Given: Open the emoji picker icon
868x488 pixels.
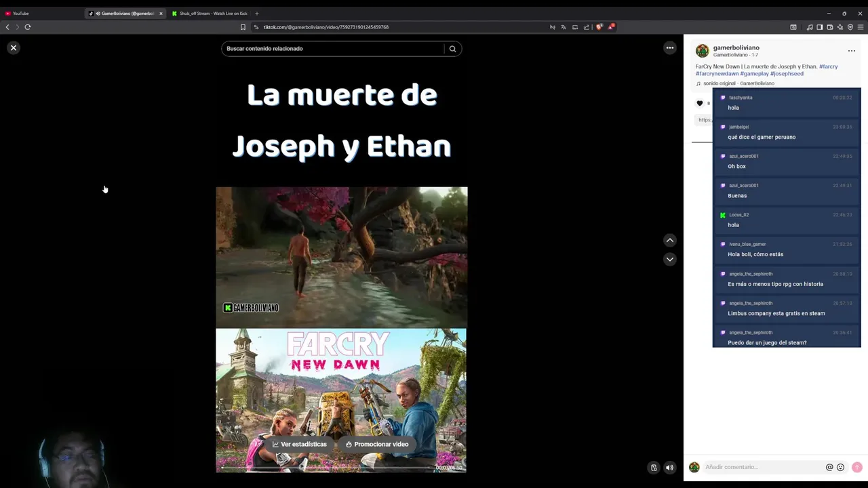Looking at the screenshot, I should pyautogui.click(x=840, y=467).
